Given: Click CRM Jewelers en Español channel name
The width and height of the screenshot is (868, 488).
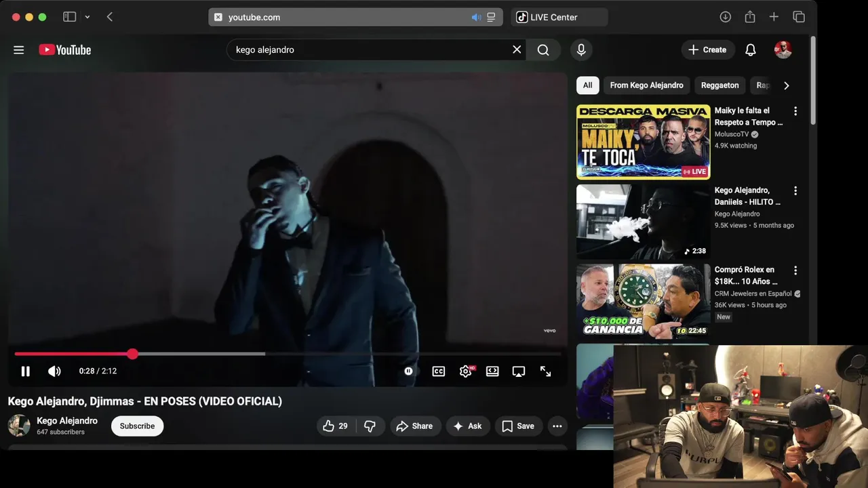Looking at the screenshot, I should click(753, 293).
